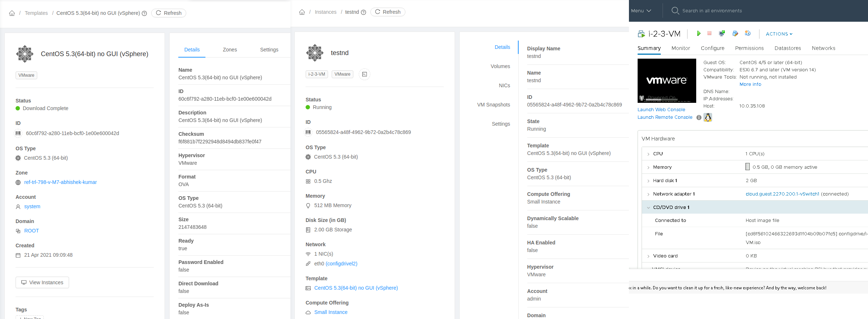Open the system account link
Viewport: 868px width, 319px height.
pyautogui.click(x=32, y=206)
